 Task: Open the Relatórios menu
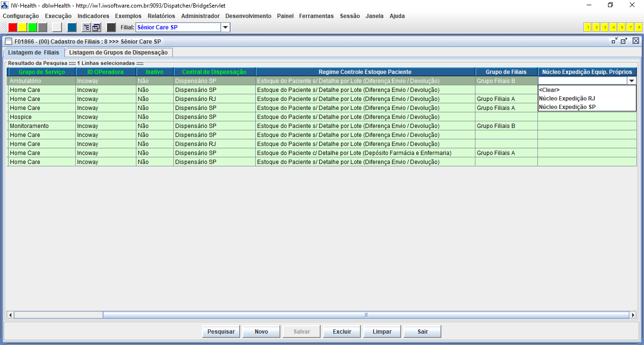point(161,16)
